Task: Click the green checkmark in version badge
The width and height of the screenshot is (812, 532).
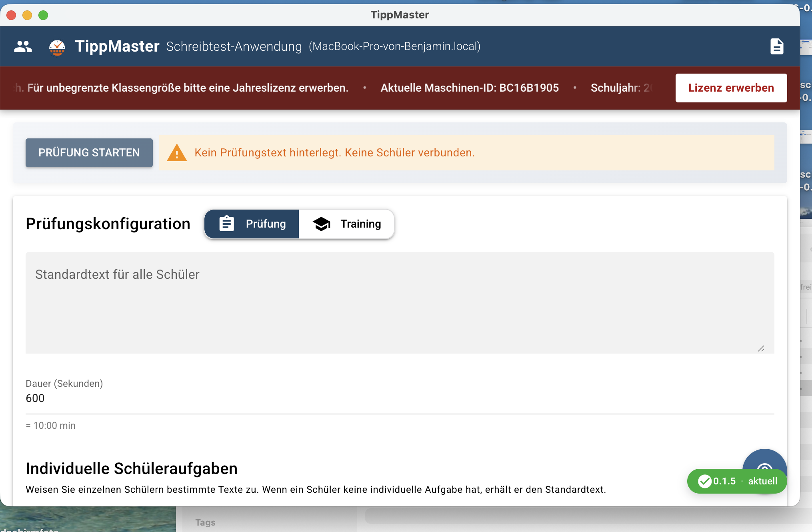Action: [x=704, y=481]
